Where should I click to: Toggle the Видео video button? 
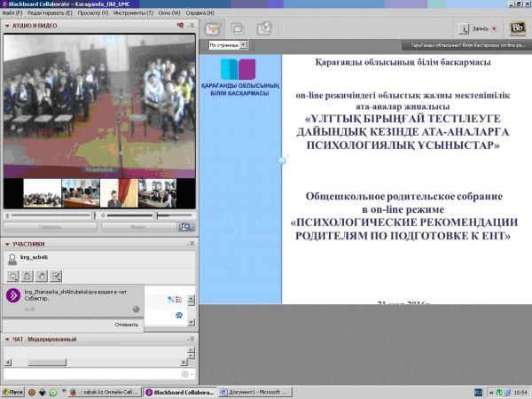[x=137, y=227]
